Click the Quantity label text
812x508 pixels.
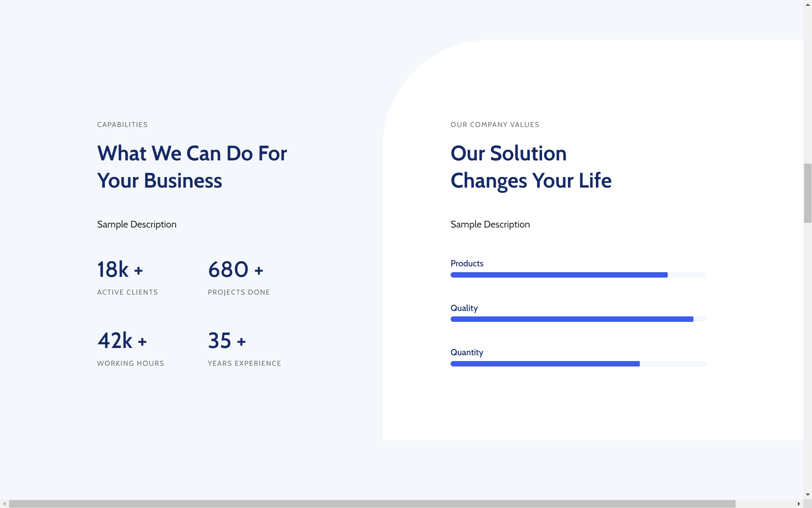[467, 353]
